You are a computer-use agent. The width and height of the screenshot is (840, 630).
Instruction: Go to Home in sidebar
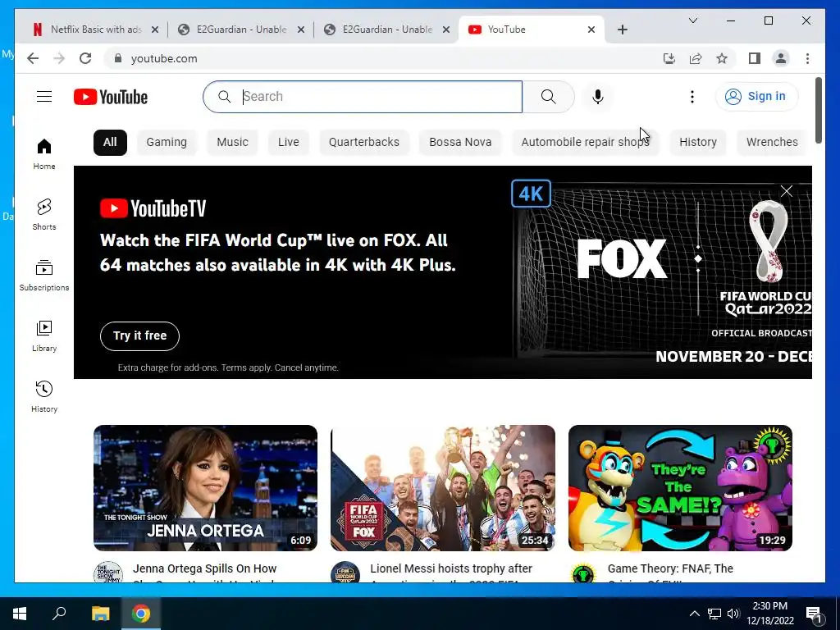(44, 153)
